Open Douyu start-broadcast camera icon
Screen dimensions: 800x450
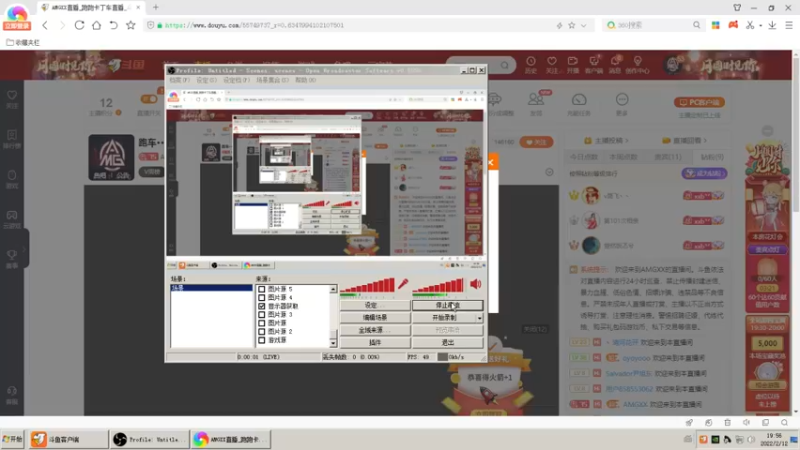click(x=572, y=65)
